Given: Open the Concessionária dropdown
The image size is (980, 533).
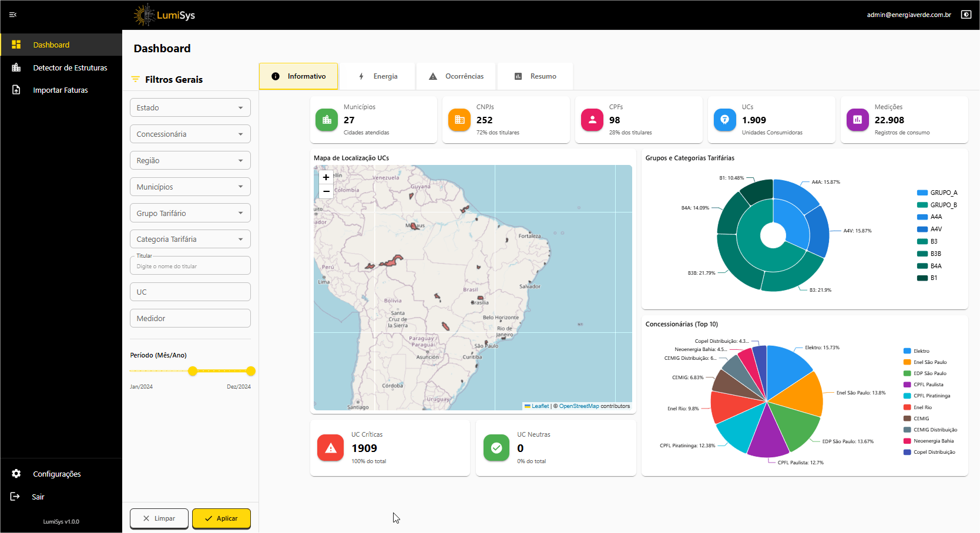Looking at the screenshot, I should click(x=190, y=134).
